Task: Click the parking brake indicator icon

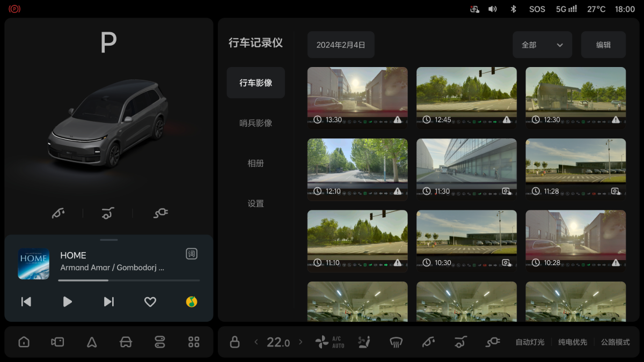Action: pos(14,9)
